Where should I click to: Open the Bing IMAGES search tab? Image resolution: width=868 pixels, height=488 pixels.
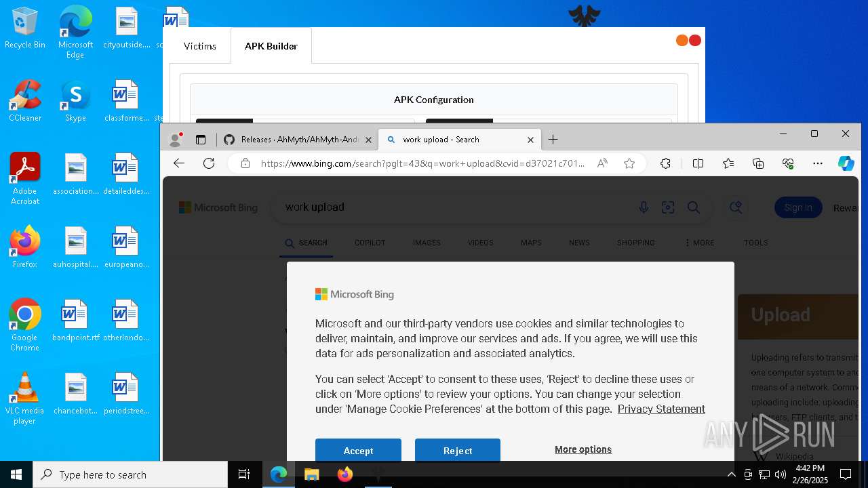[427, 243]
